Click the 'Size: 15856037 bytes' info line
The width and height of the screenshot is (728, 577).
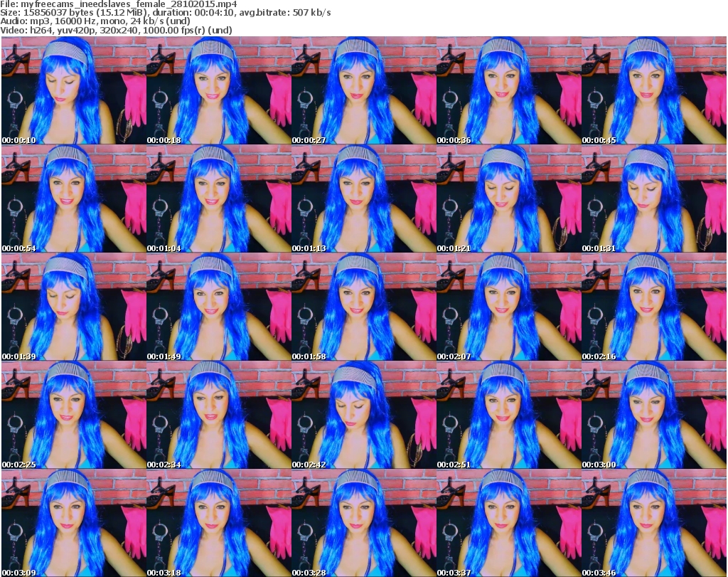tap(165, 13)
